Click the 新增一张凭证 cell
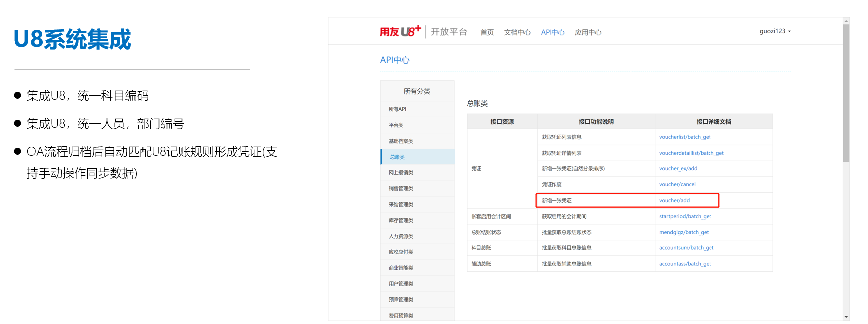868x324 pixels. 596,200
